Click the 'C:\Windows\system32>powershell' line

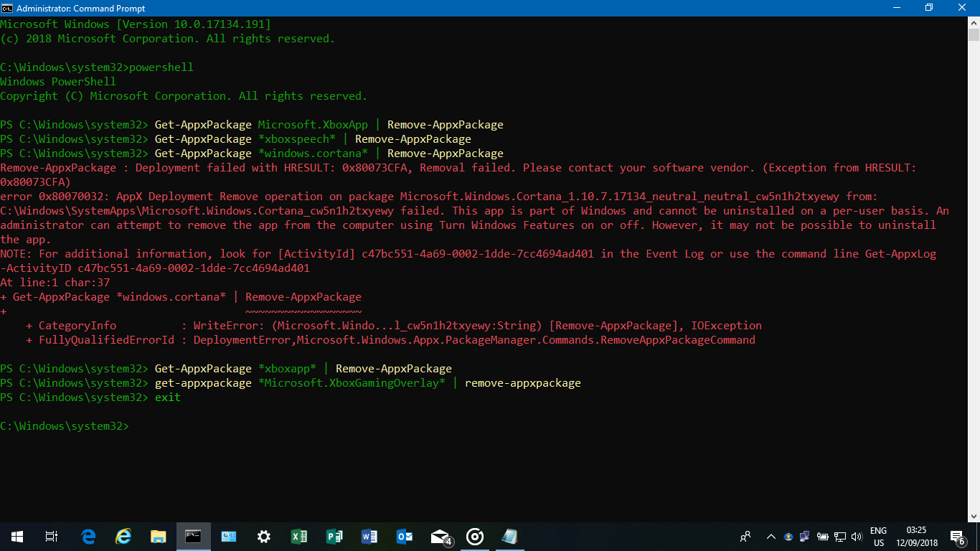(97, 67)
